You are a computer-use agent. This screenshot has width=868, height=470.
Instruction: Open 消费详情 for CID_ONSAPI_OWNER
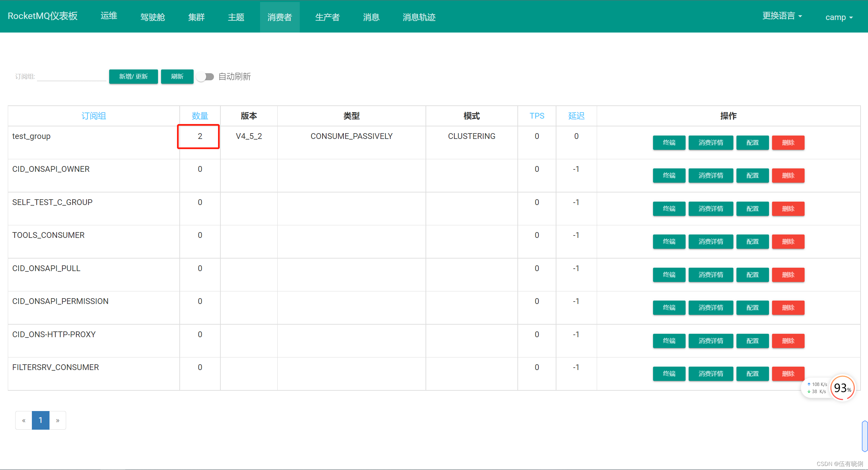(711, 176)
